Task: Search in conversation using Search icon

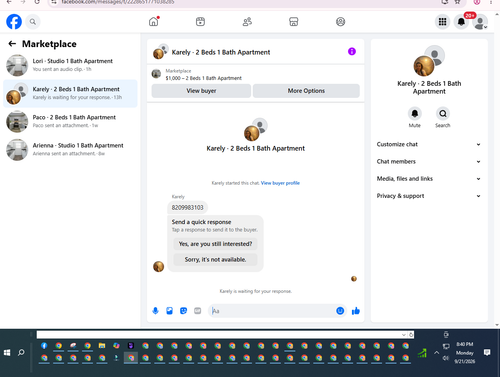Action: pyautogui.click(x=443, y=114)
